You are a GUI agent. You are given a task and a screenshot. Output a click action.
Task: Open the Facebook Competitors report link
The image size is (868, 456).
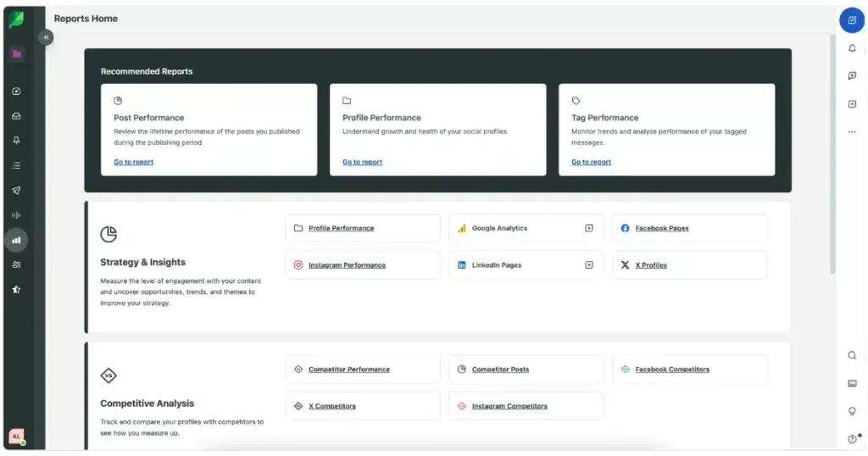pyautogui.click(x=672, y=369)
